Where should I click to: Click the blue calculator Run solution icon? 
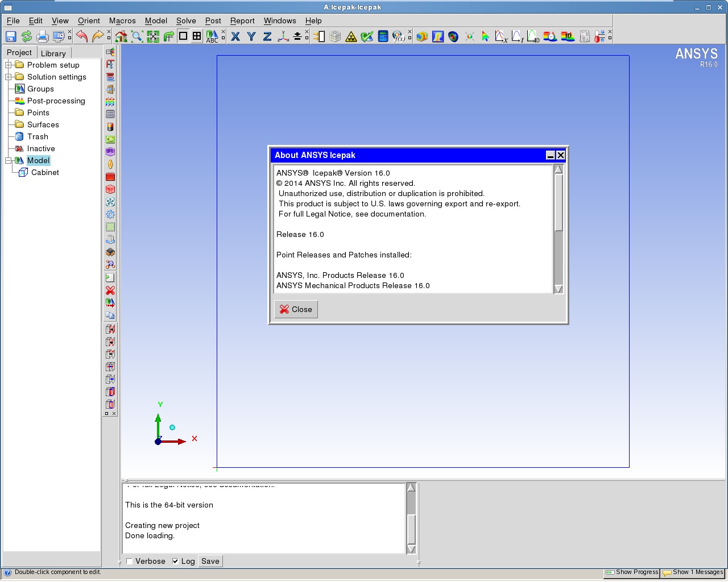pos(383,36)
